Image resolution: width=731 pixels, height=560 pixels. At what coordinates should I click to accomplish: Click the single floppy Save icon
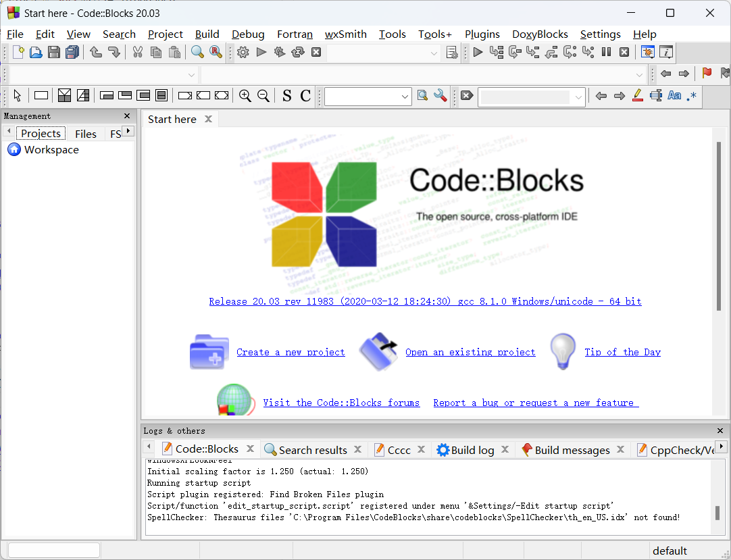[54, 52]
